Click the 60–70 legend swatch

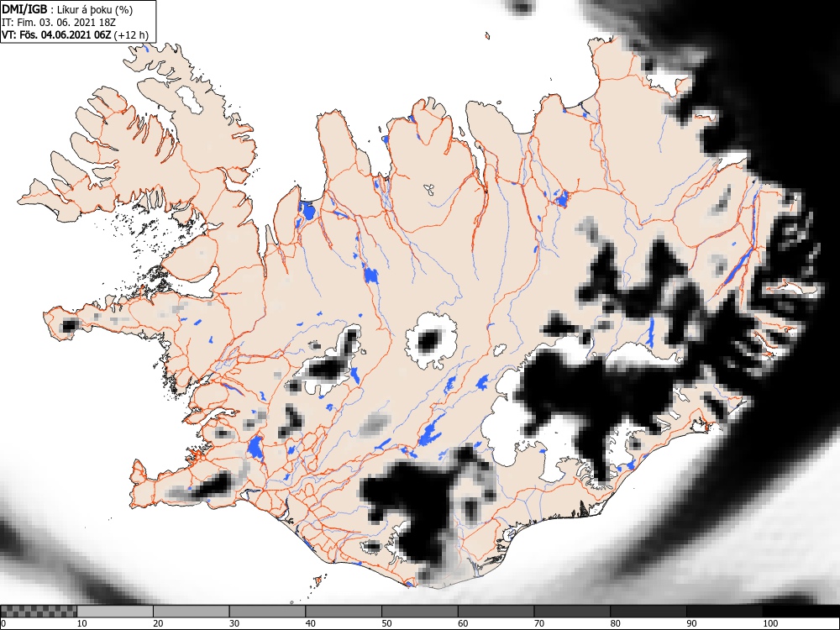tap(496, 612)
